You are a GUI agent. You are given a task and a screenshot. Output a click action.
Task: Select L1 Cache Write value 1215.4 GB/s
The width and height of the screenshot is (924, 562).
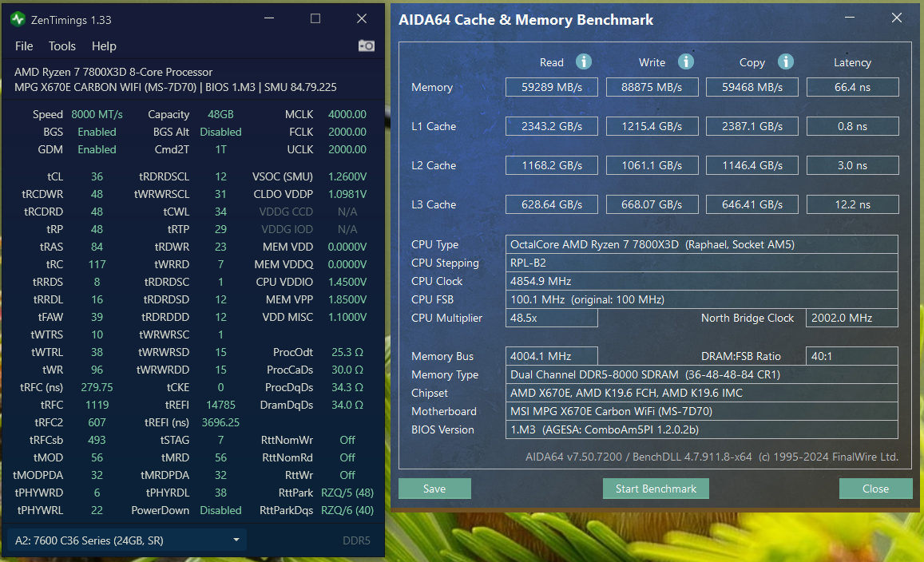point(652,126)
